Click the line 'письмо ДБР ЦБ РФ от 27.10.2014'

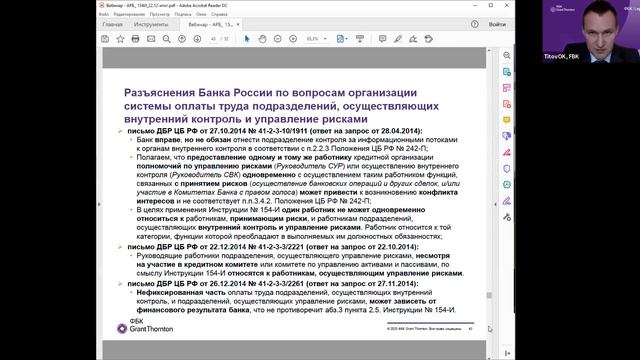[x=275, y=131]
